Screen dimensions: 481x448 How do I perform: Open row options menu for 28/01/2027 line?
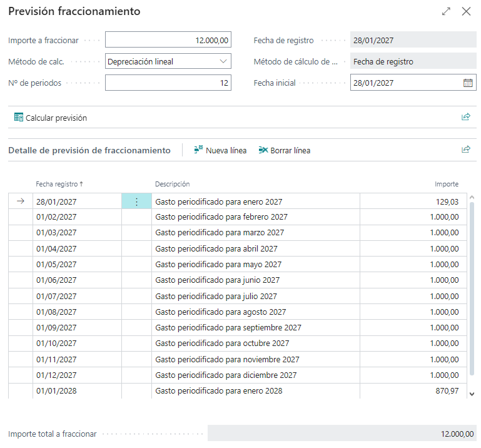point(136,201)
